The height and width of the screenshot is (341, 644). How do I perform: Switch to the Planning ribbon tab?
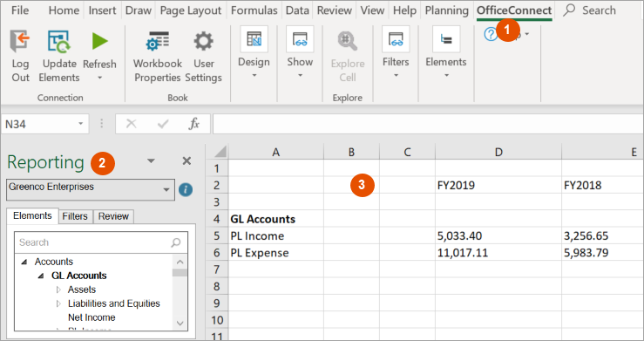click(x=446, y=10)
